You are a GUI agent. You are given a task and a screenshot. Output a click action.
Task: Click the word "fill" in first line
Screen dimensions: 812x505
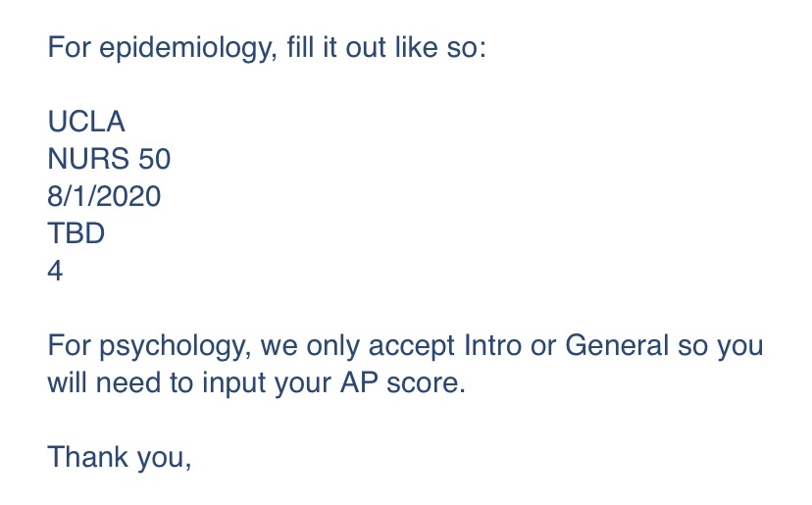[300, 47]
